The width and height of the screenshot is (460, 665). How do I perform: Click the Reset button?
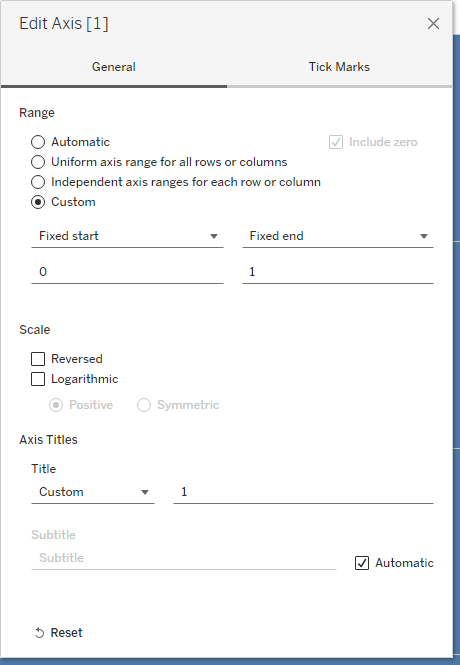point(59,633)
